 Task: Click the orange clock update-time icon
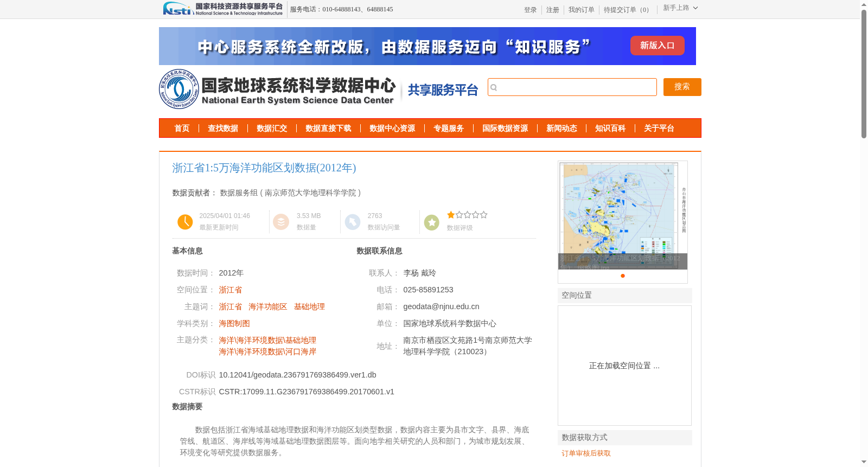(185, 222)
